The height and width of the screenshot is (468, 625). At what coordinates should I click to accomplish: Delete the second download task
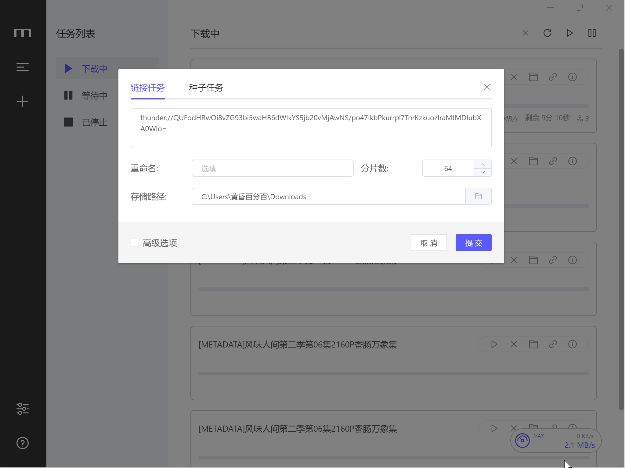[514, 161]
